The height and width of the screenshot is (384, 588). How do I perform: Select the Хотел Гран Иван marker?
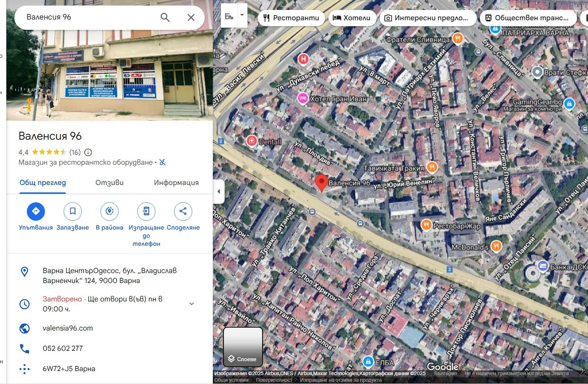pyautogui.click(x=302, y=98)
